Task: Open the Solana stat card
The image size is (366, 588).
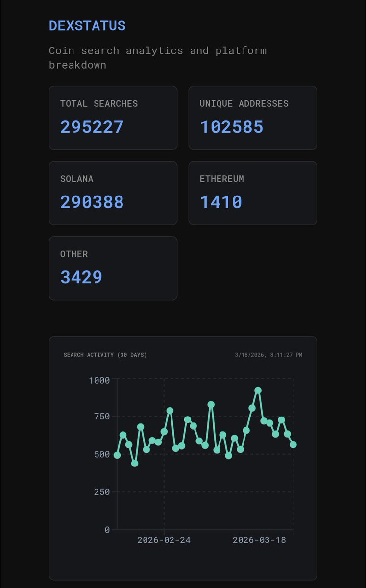Action: point(113,193)
